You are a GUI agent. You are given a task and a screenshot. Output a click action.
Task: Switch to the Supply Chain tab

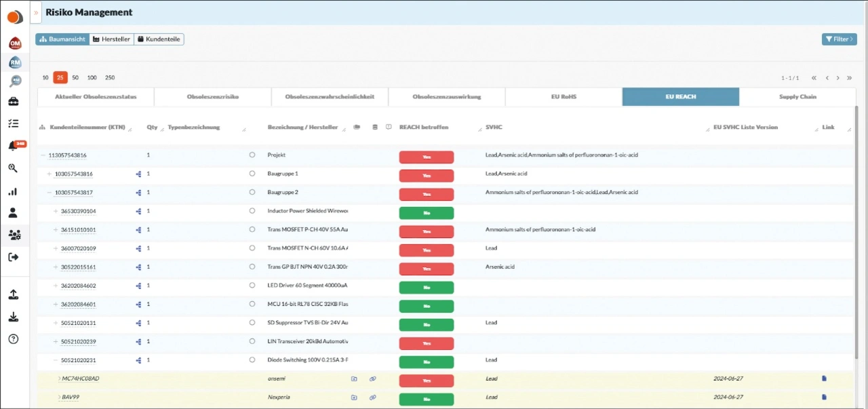tap(797, 97)
